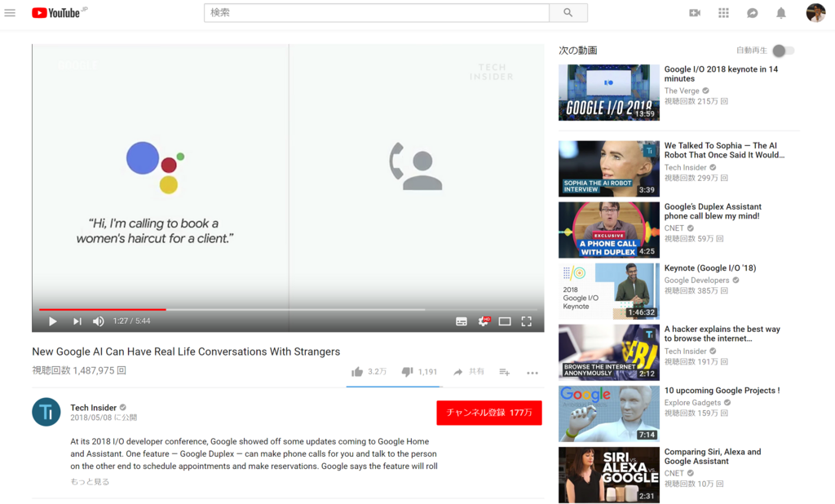The height and width of the screenshot is (504, 835).
Task: Click the 次の動画 heading
Action: (578, 51)
